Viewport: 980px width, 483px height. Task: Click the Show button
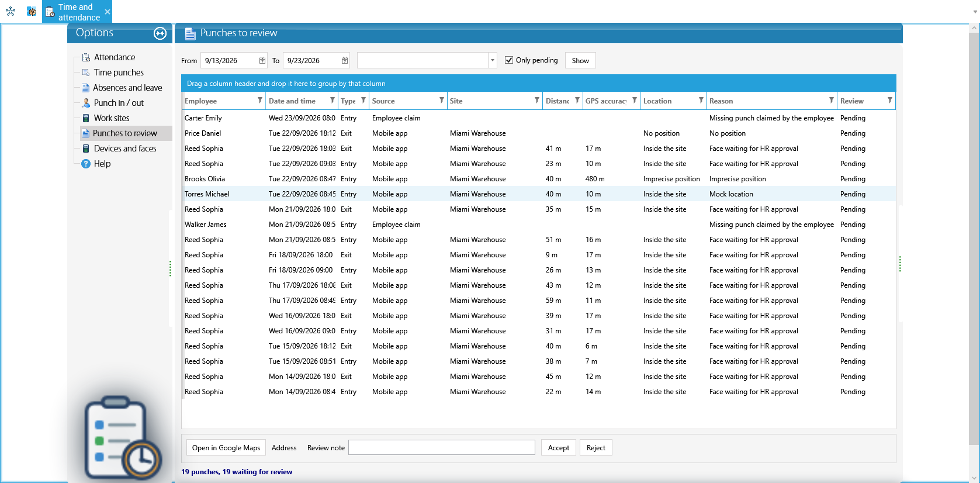(580, 60)
